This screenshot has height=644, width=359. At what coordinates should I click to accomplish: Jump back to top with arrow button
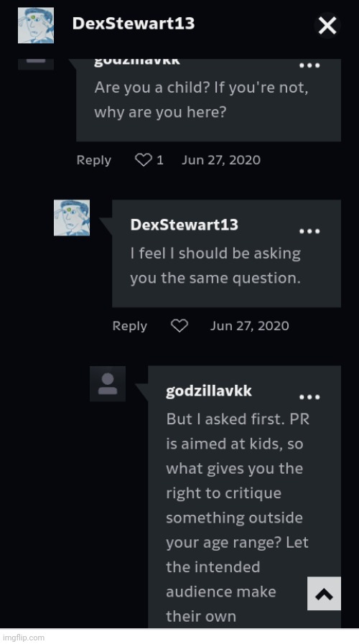click(324, 594)
